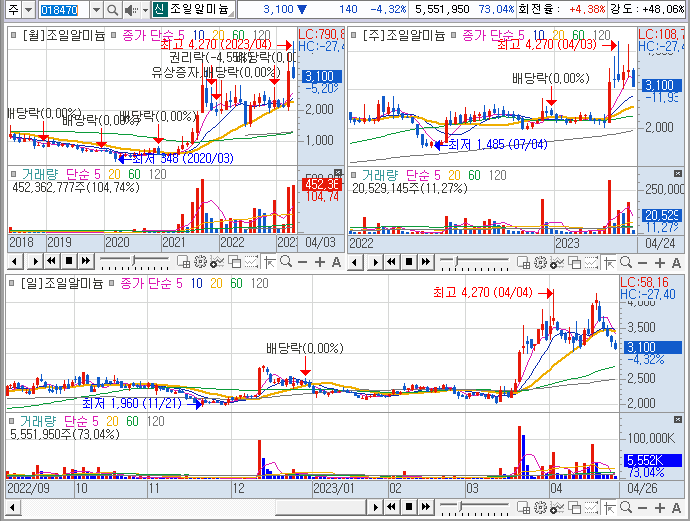The image size is (690, 521).
Task: Click weekly chart magnifier zoom icon
Action: coord(626,262)
